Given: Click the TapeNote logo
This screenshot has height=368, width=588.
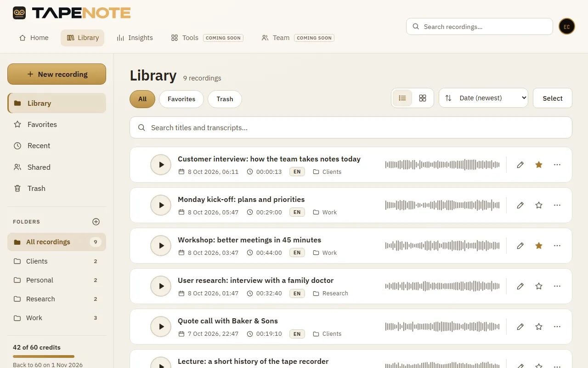Looking at the screenshot, I should (72, 13).
